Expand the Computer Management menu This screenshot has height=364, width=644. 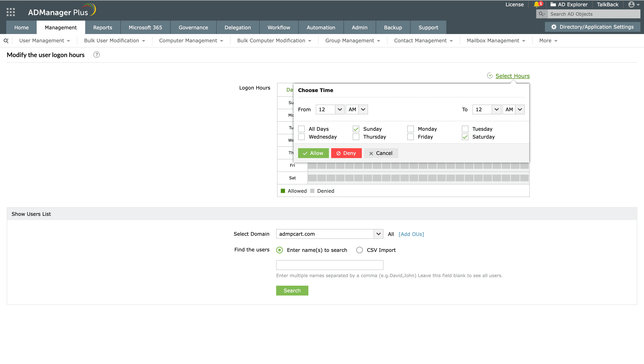coord(191,41)
